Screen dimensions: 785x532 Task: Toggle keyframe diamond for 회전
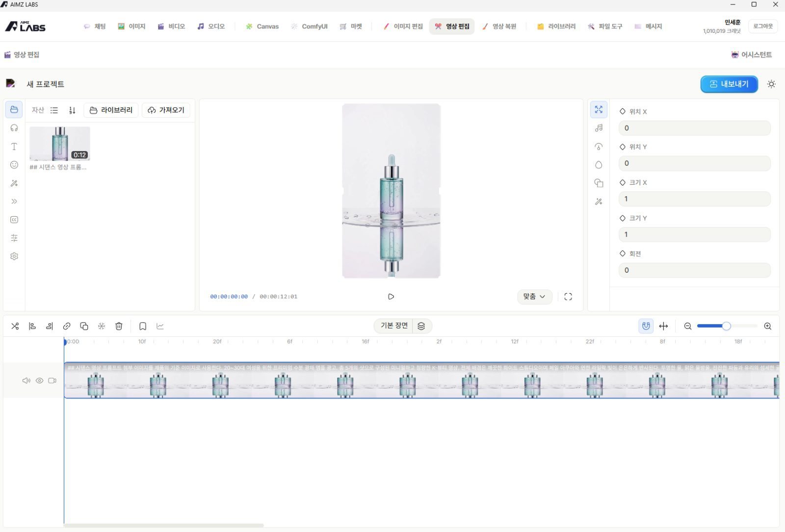(x=623, y=253)
